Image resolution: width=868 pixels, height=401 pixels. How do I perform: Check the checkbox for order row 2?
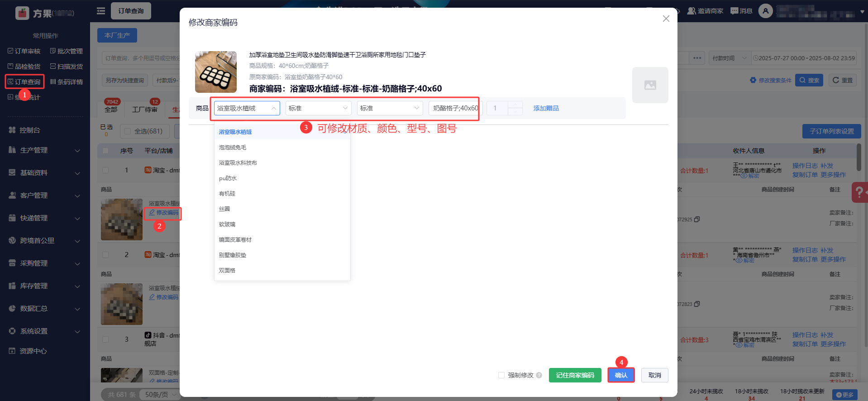[105, 255]
